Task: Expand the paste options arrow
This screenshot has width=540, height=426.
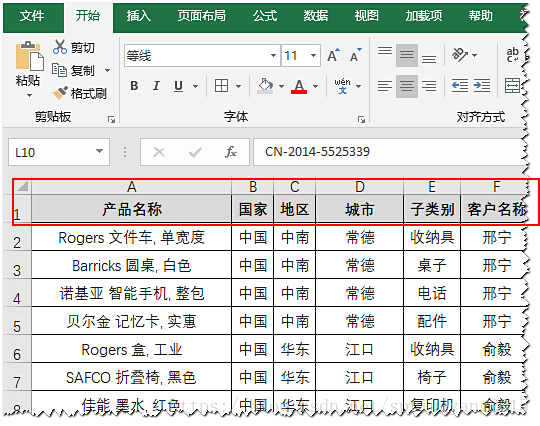Action: [x=29, y=95]
